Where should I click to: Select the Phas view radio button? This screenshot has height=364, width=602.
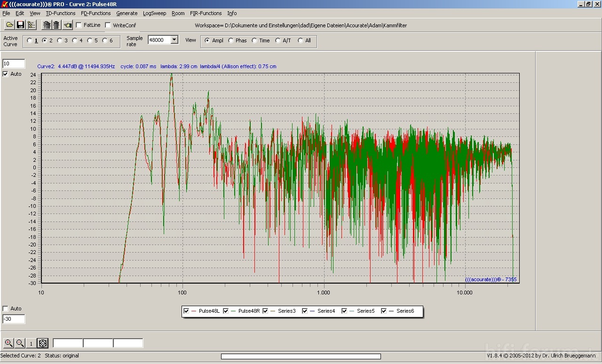point(231,40)
